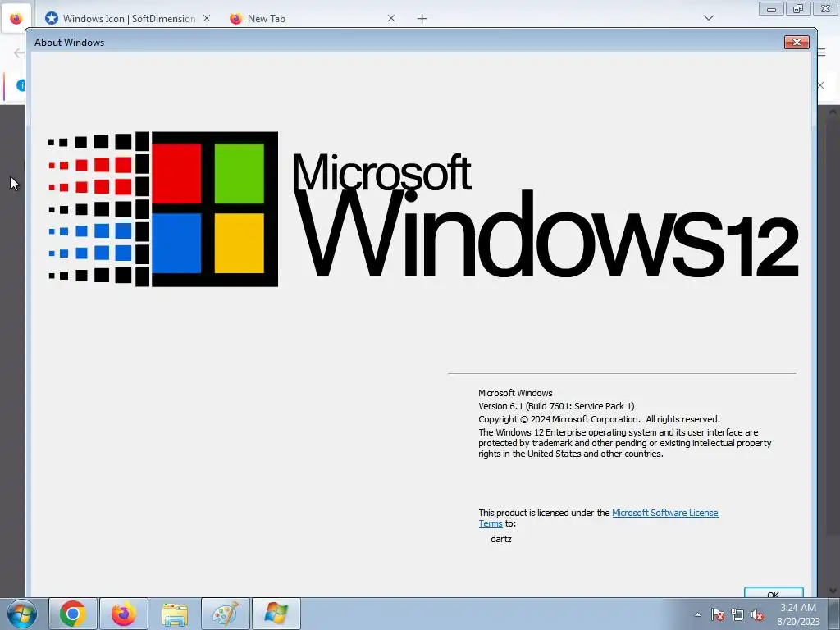Click the About Windows title bar text
This screenshot has height=630, width=840.
69,43
